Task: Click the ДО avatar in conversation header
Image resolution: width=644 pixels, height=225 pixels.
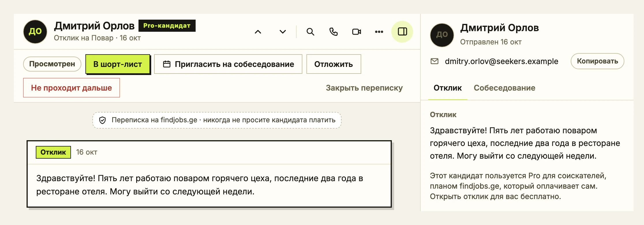Action: [35, 32]
